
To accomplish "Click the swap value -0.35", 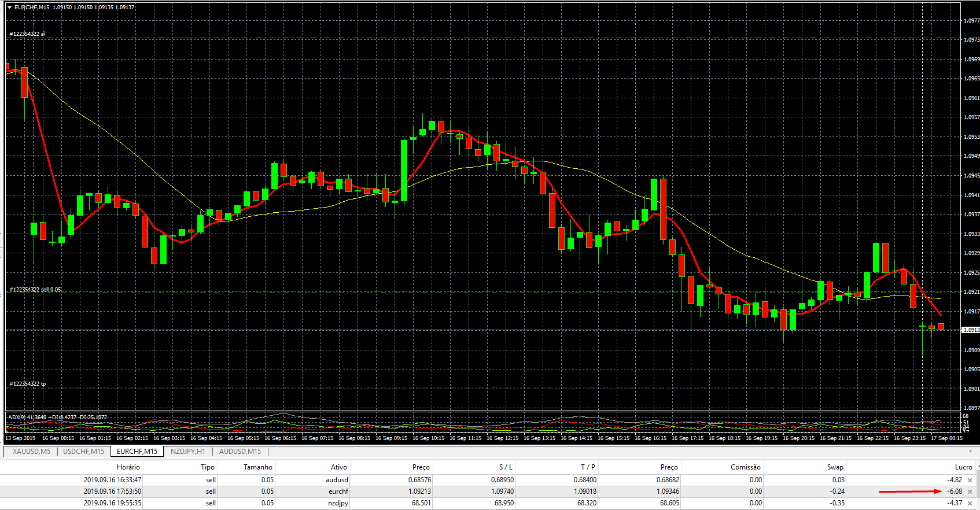I will pos(837,503).
